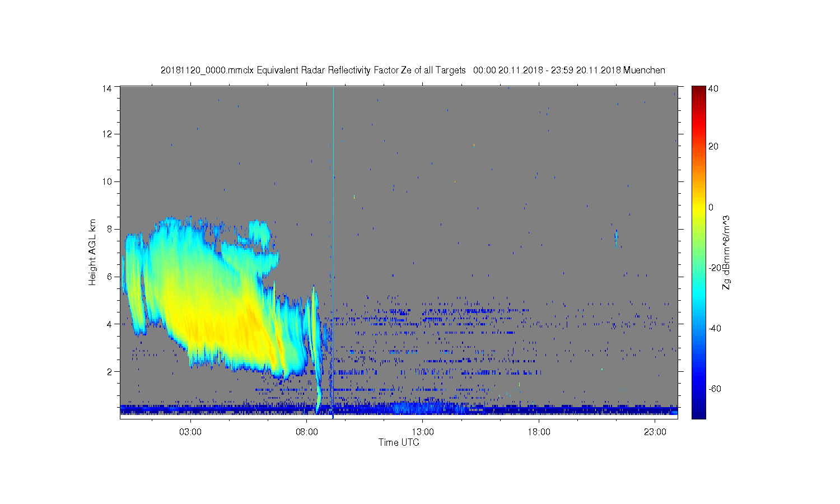Image resolution: width=840 pixels, height=504 pixels.
Task: Click the small cyan echo near 21:00
Action: pos(616,238)
